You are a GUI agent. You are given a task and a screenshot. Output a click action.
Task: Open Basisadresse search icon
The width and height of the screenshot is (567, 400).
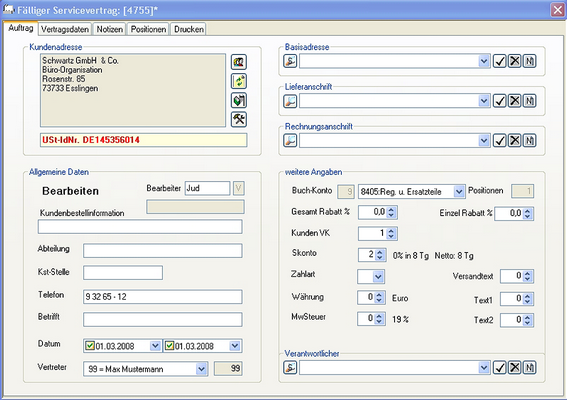[x=290, y=61]
